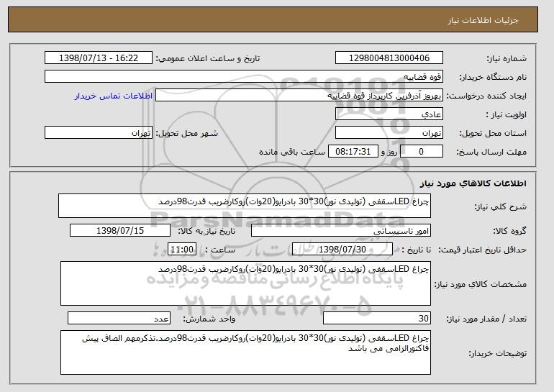
Task: Select the label اولویت نیاز
Action: (x=507, y=115)
